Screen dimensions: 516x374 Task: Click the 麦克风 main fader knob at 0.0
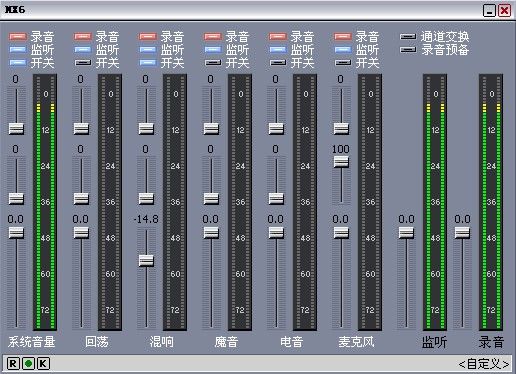341,232
